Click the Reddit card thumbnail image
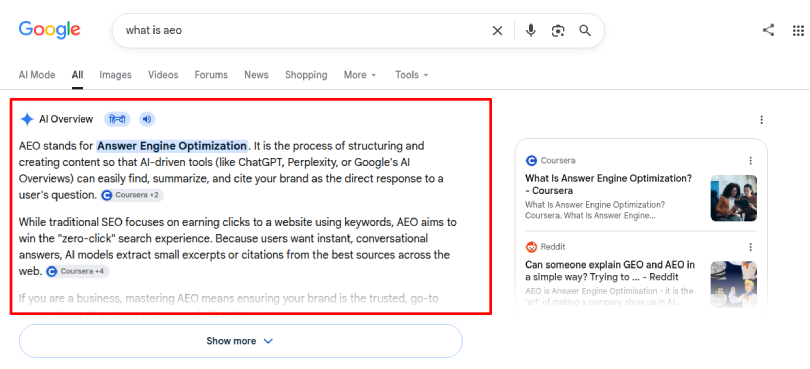 [x=734, y=284]
